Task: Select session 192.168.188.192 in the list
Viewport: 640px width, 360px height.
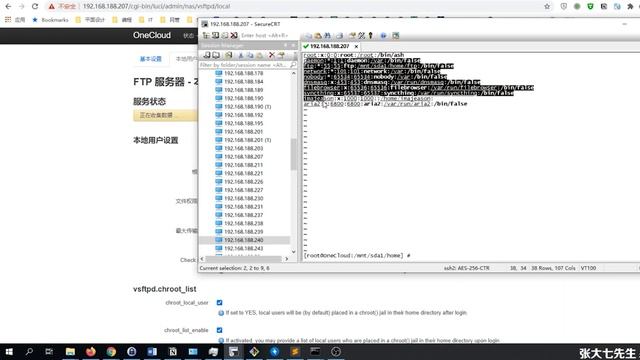Action: pos(243,115)
